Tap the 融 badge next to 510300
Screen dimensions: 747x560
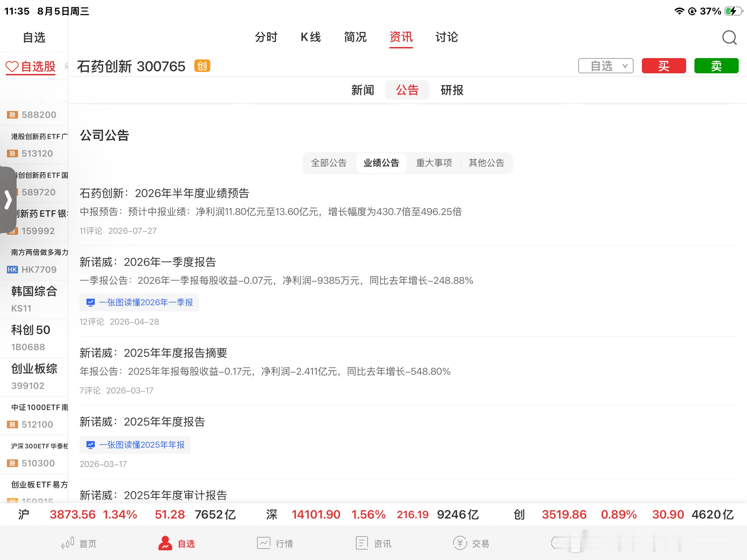(12, 463)
